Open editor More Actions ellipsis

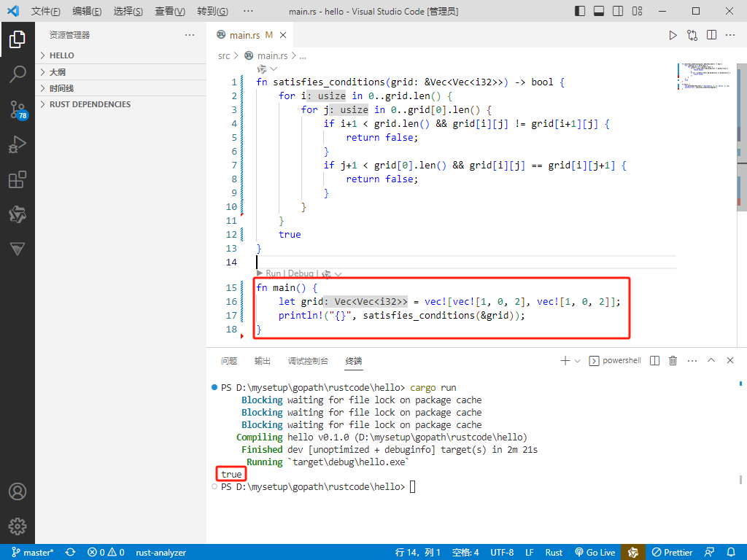730,35
